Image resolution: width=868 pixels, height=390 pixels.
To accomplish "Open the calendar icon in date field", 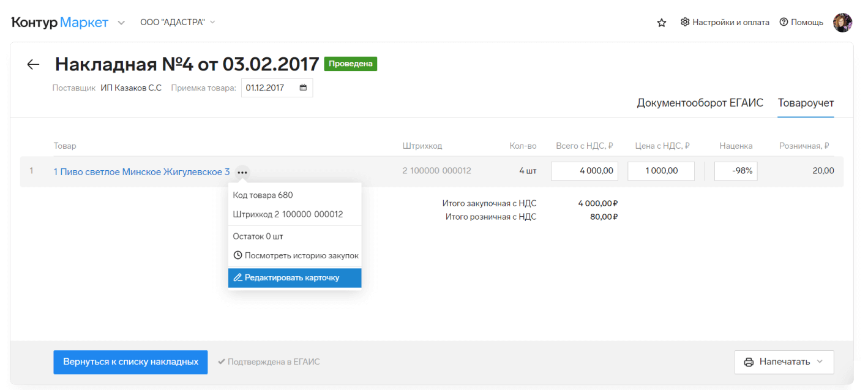I will [x=303, y=88].
